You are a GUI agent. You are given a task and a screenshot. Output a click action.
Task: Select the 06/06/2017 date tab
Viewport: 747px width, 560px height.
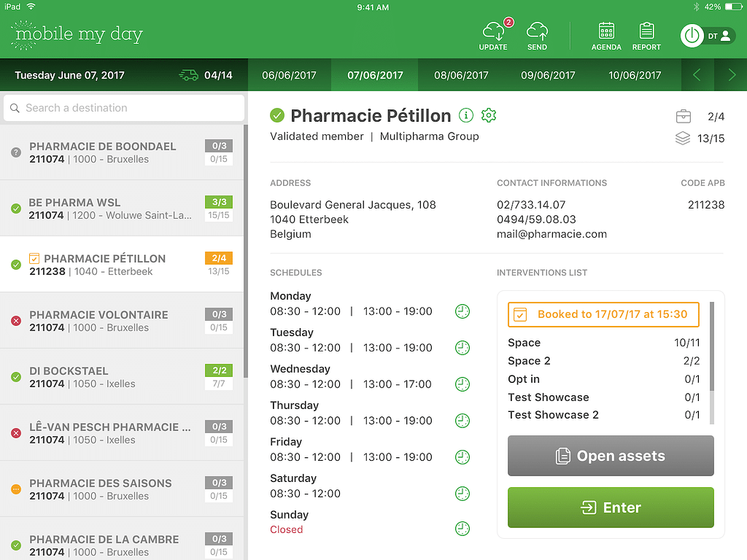click(289, 75)
